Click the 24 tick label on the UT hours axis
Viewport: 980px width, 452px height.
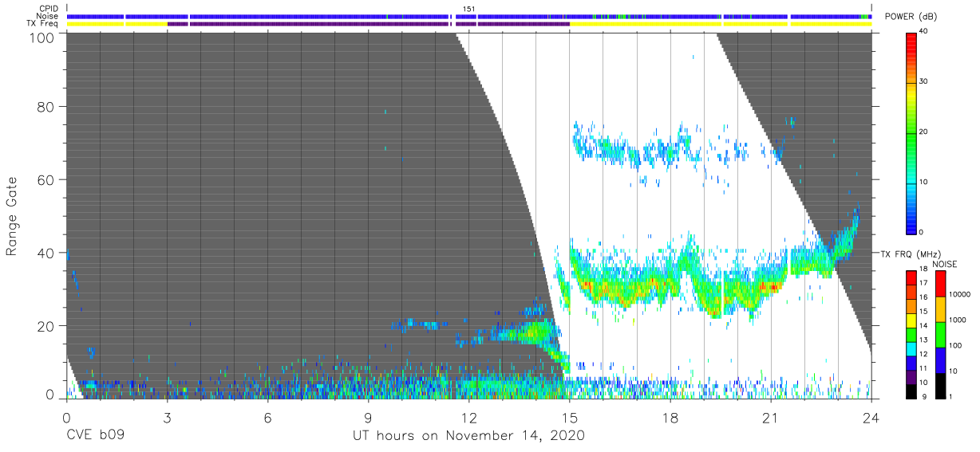pos(871,417)
